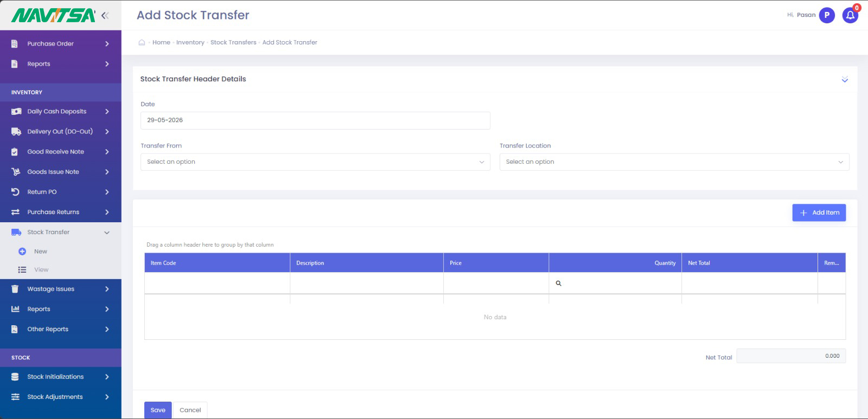The width and height of the screenshot is (868, 419).
Task: Click the Stock Adjustments sliders icon
Action: tap(15, 397)
